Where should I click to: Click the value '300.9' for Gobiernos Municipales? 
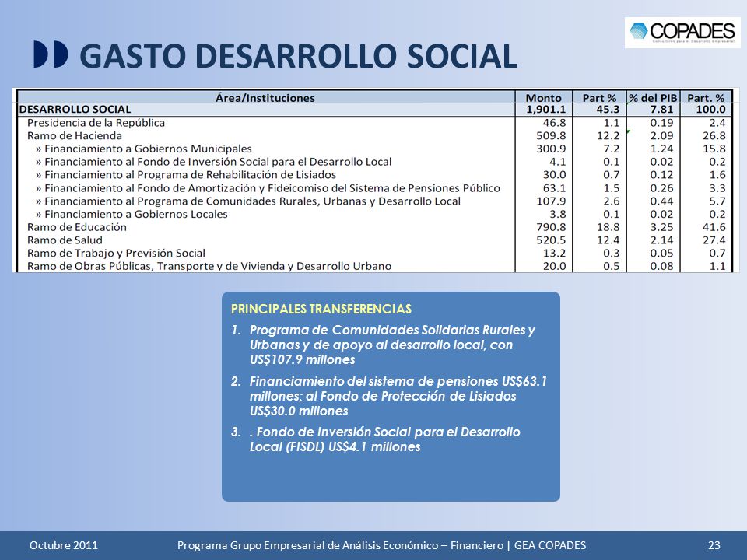[551, 149]
